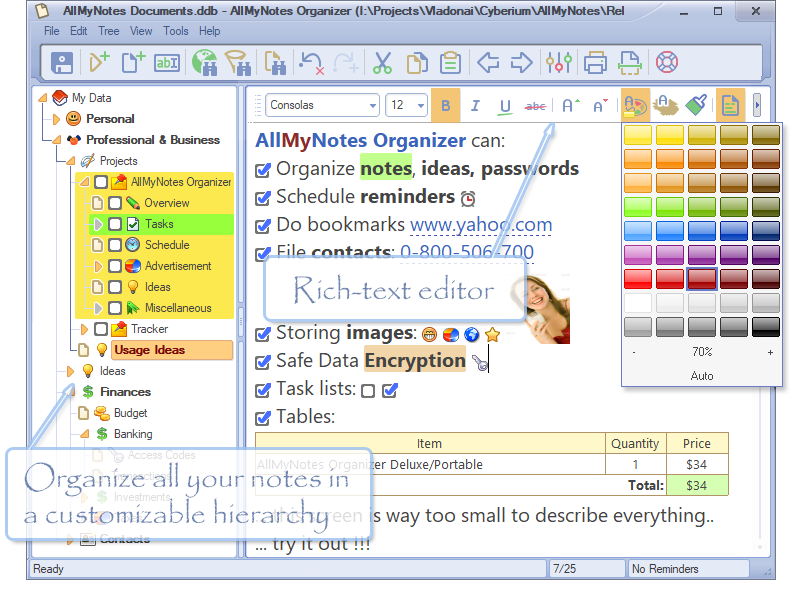Toggle Bold formatting

[x=445, y=106]
